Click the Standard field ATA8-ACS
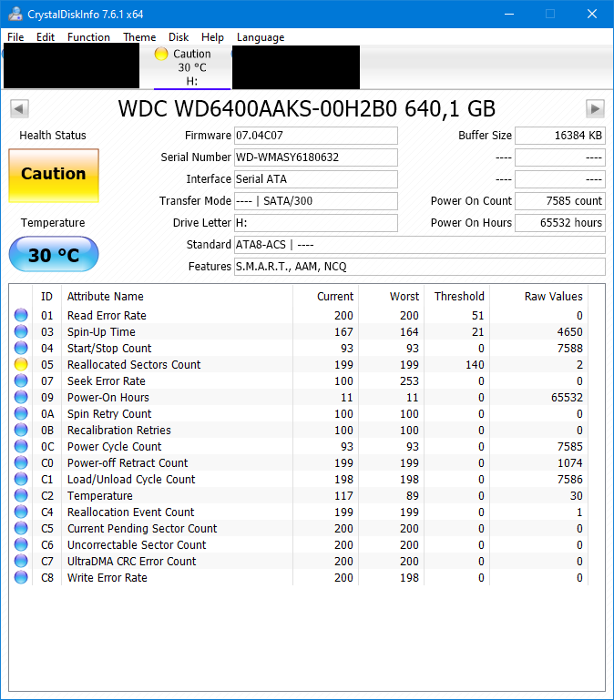 [x=420, y=245]
